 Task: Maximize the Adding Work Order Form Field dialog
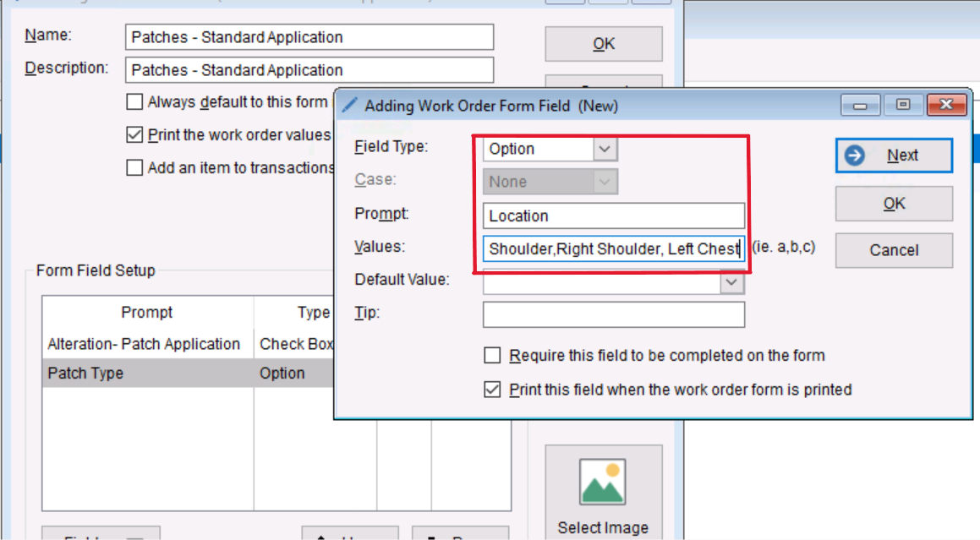click(903, 106)
